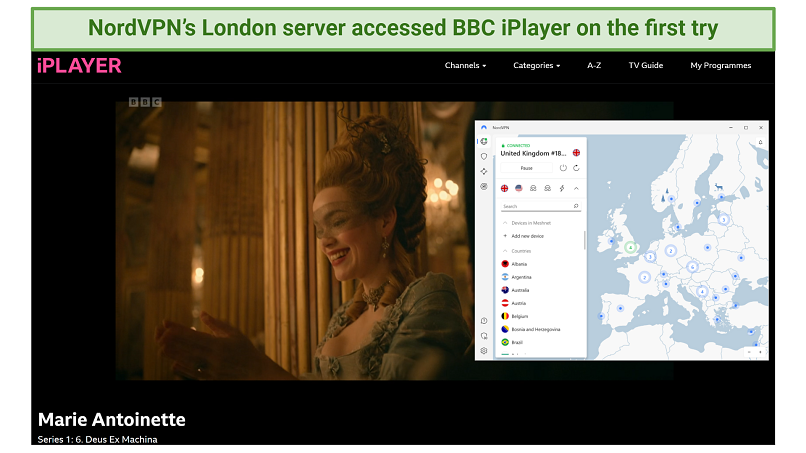Collapse the quick connect row chevron
Viewport: 806px width, 453px height.
pyautogui.click(x=576, y=188)
